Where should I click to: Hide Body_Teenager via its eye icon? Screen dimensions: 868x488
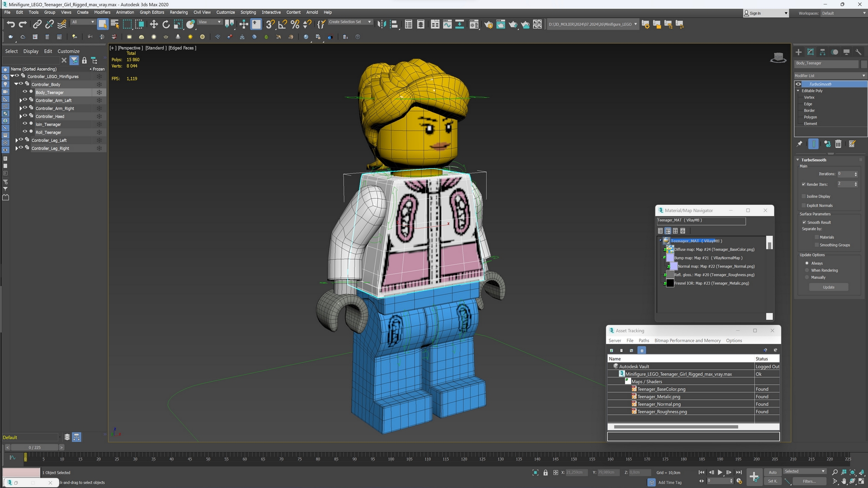[x=25, y=92]
